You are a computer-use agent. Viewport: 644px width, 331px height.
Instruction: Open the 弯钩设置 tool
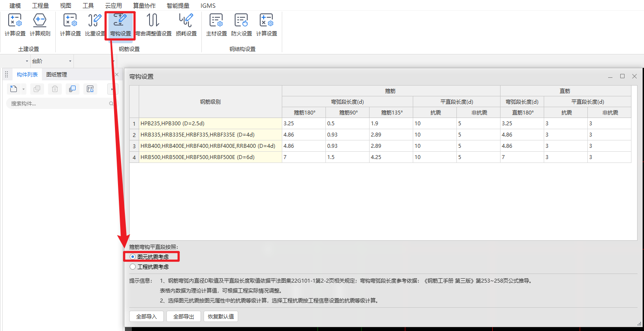[x=120, y=25]
